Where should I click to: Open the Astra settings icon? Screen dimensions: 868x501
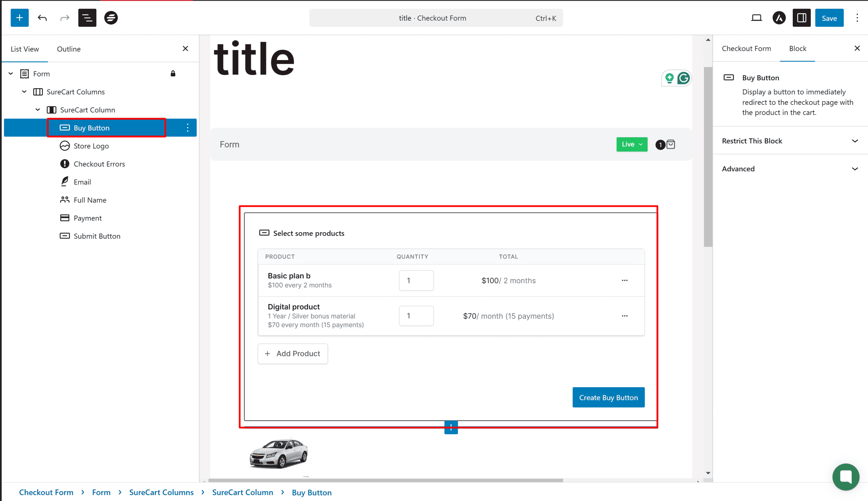tap(779, 18)
